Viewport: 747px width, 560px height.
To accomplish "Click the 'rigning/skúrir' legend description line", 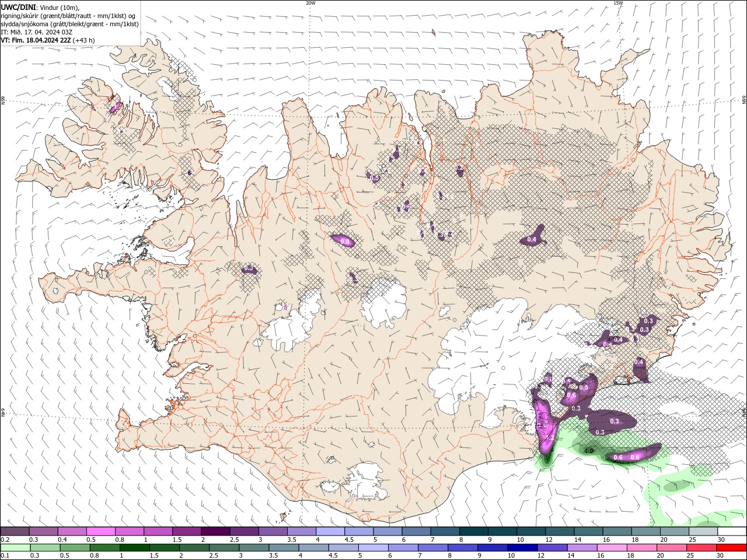I will (x=69, y=16).
